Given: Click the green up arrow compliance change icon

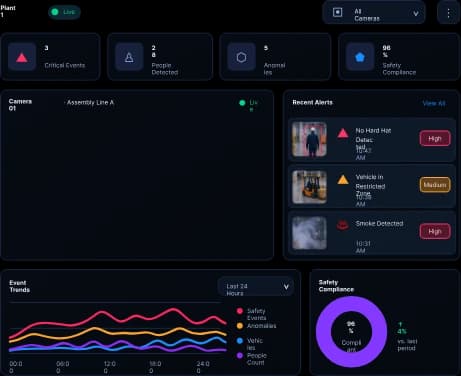Looking at the screenshot, I should click(400, 324).
